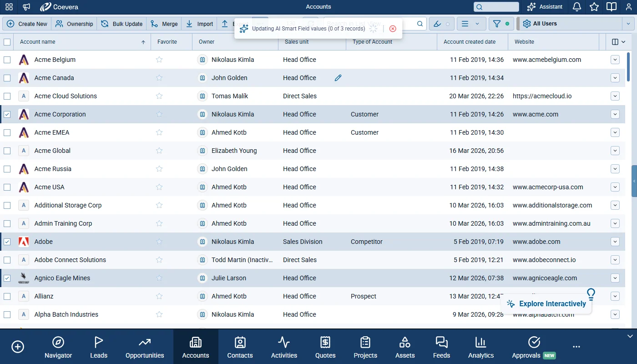The image size is (637, 364).
Task: Uncheck the Acme Corporation checkbox
Action: [x=7, y=114]
